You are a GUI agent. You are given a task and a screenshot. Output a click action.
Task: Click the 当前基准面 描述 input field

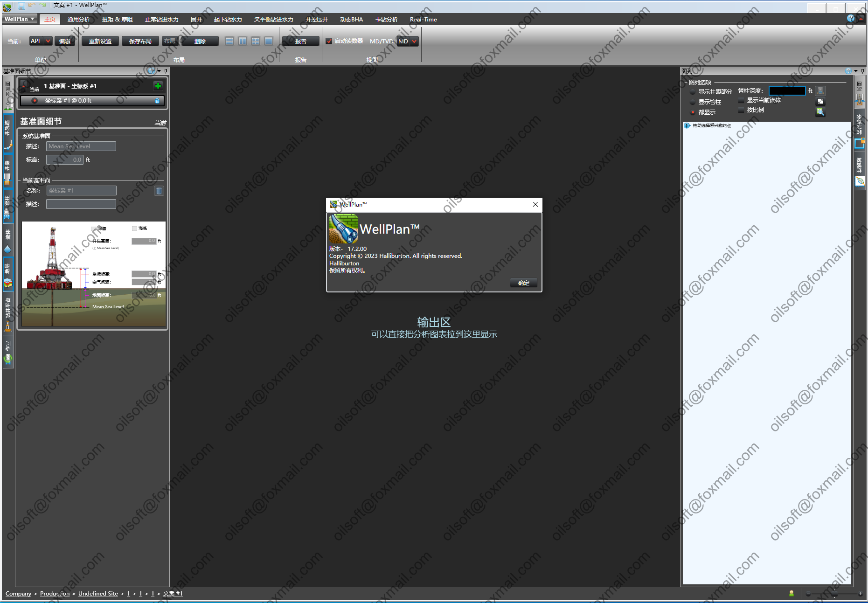81,204
